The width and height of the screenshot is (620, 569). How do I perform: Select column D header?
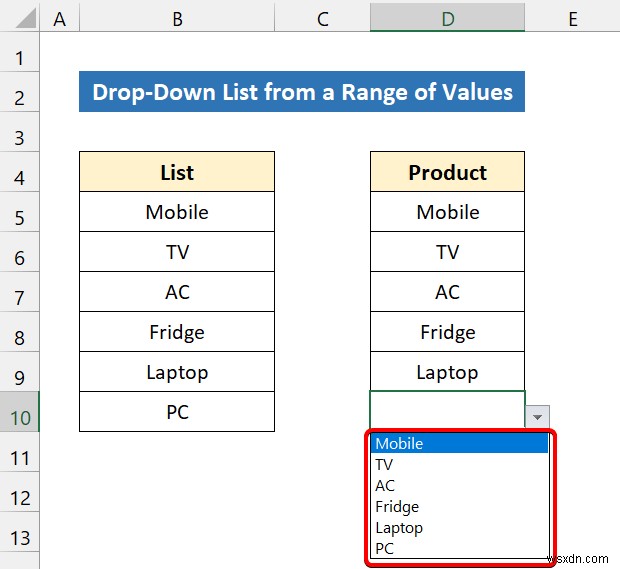(x=448, y=19)
